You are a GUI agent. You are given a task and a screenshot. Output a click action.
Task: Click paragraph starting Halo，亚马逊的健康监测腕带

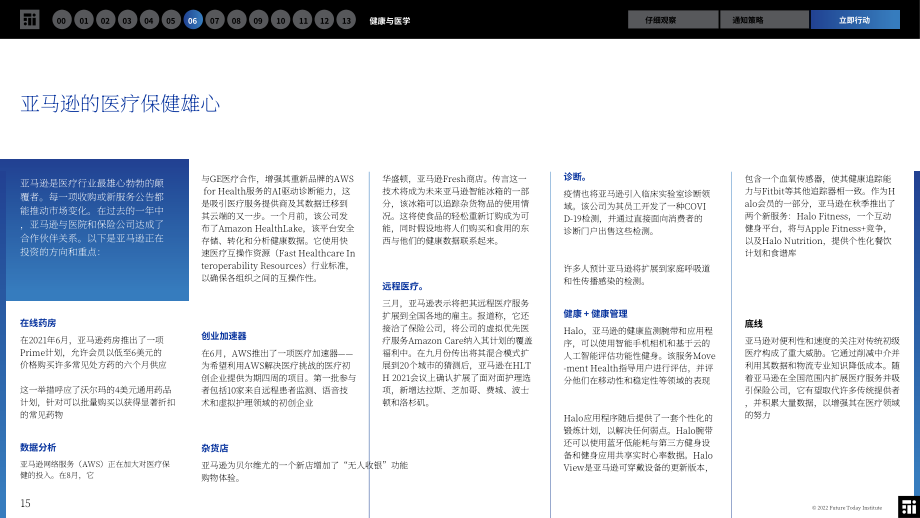point(640,356)
